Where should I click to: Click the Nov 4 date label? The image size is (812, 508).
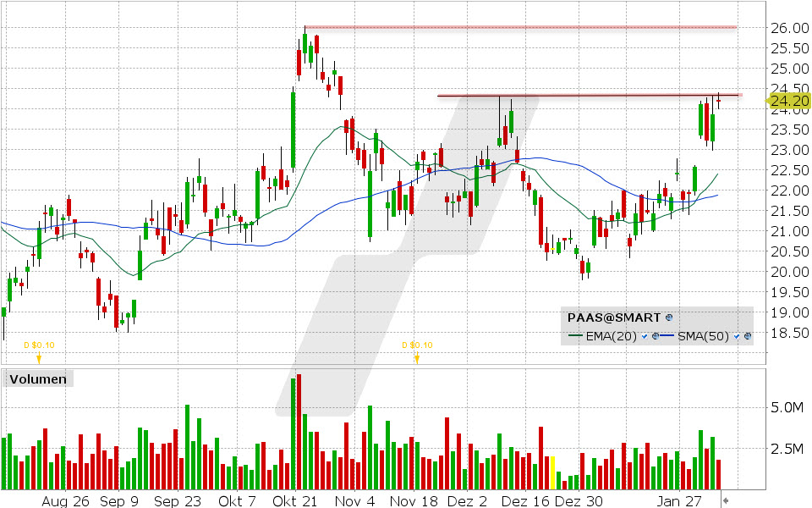click(x=354, y=501)
